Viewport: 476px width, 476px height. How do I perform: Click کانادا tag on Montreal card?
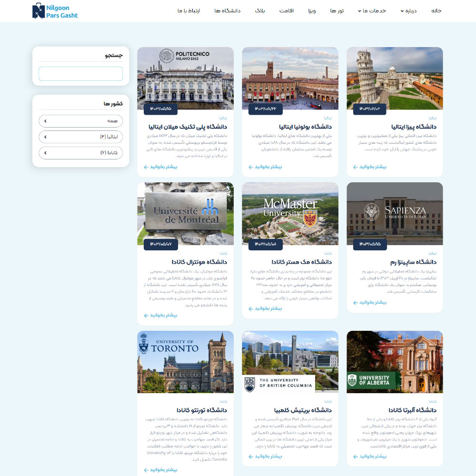[223, 253]
